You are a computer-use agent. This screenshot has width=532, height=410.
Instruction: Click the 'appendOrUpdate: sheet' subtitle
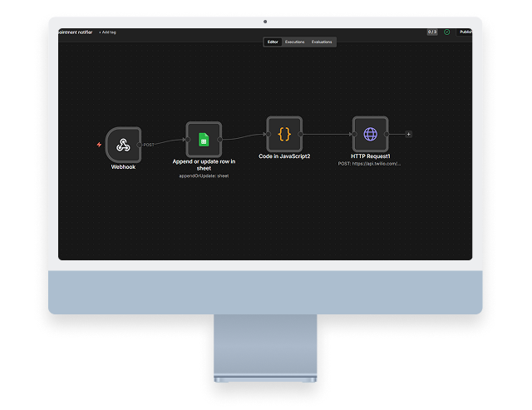tap(204, 175)
